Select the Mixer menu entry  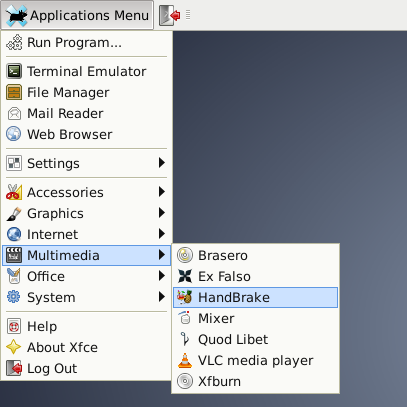click(256, 318)
